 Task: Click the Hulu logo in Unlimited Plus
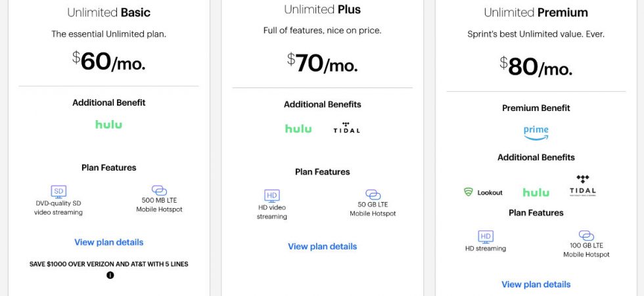pos(298,129)
